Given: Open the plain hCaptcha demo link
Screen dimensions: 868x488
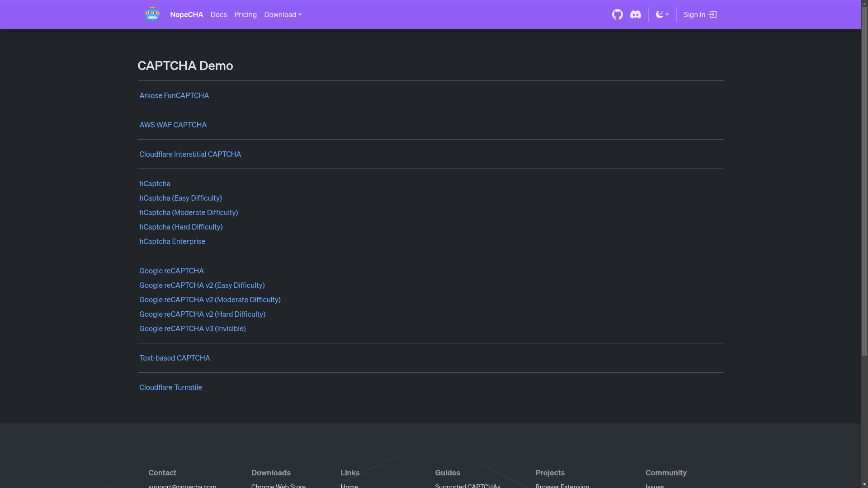Looking at the screenshot, I should [x=155, y=183].
